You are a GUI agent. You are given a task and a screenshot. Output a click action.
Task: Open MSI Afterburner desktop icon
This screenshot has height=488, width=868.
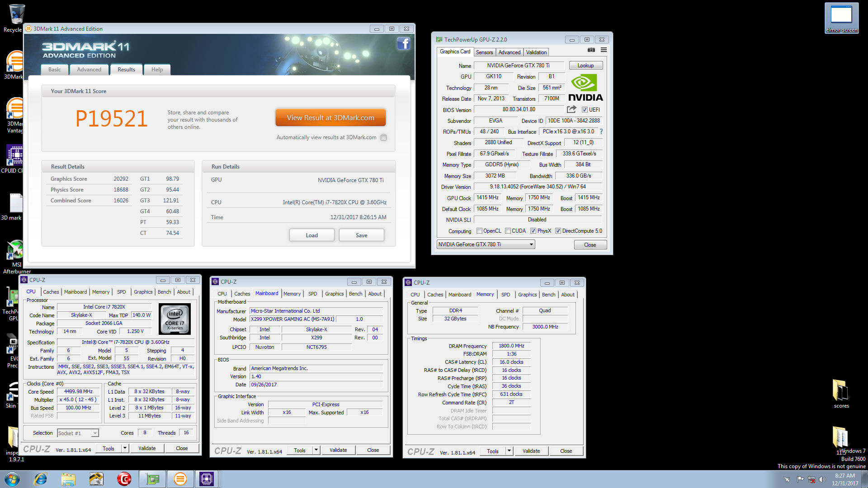(16, 257)
